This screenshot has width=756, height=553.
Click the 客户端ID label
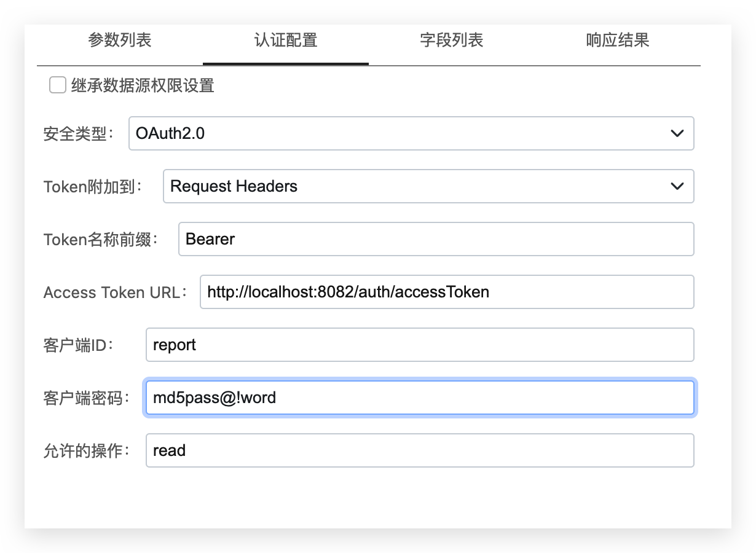(79, 345)
